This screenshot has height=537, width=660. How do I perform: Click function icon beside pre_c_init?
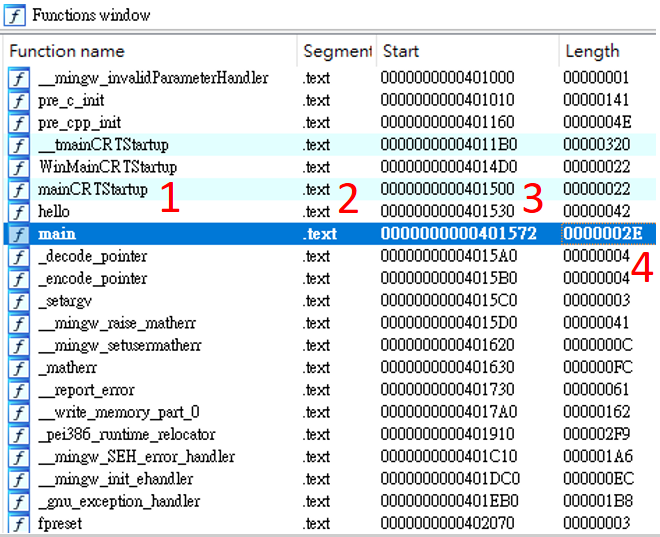pos(19,101)
